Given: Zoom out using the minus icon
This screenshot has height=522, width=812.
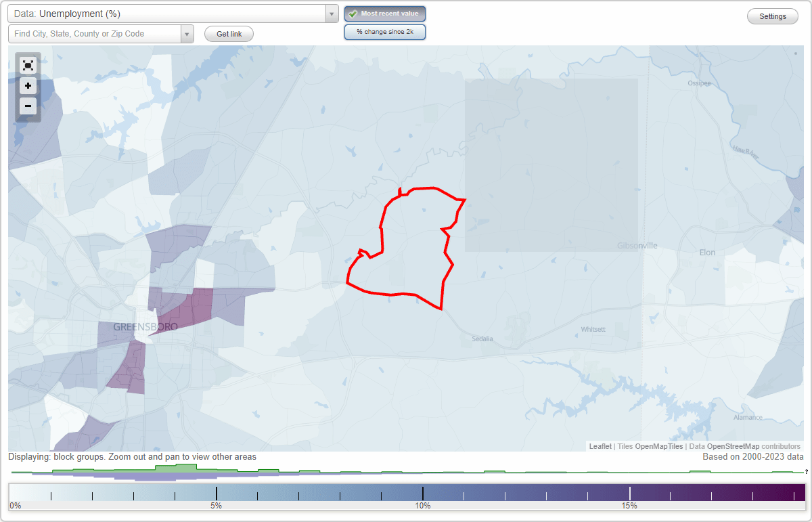Looking at the screenshot, I should click(x=28, y=106).
